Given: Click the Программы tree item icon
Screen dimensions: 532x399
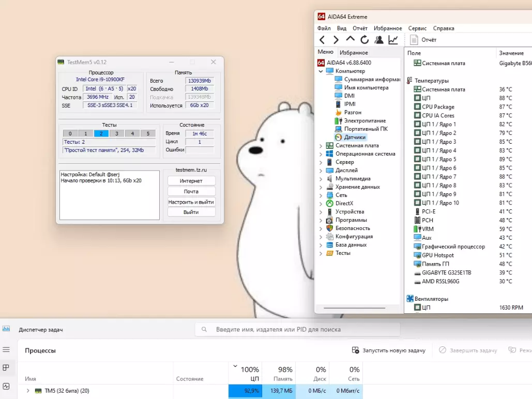Looking at the screenshot, I should point(329,220).
